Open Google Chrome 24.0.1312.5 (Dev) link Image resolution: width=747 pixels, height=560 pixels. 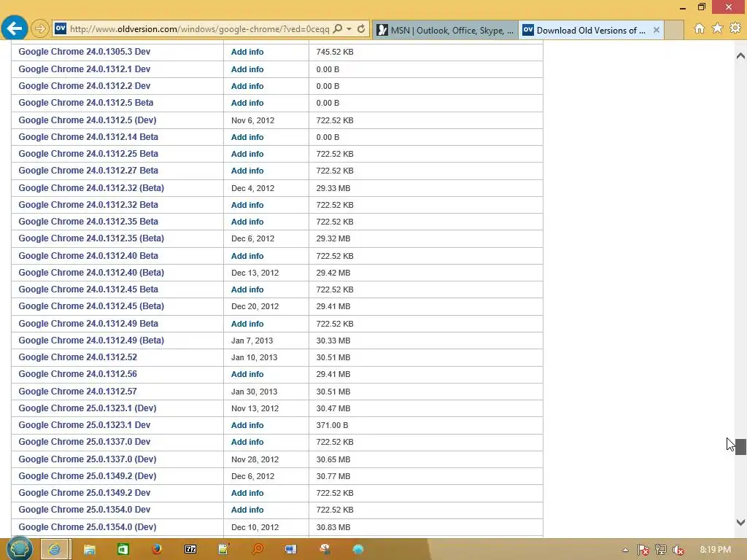[x=88, y=120]
